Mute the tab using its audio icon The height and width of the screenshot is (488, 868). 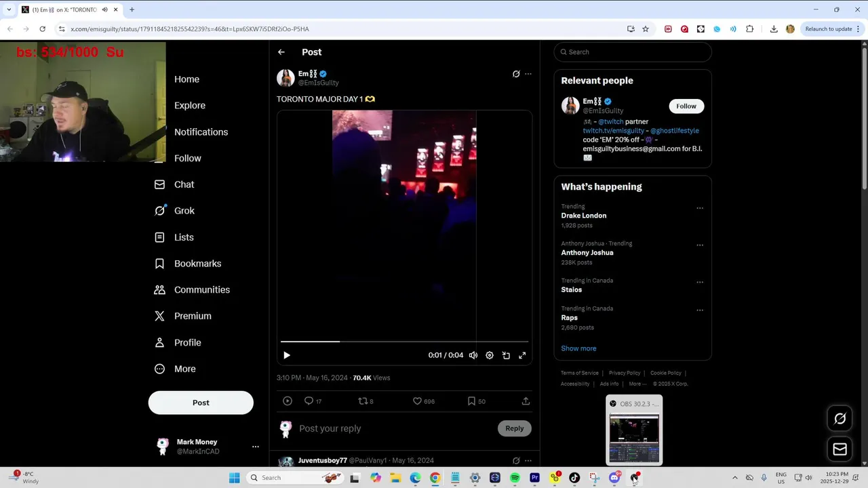pyautogui.click(x=104, y=9)
